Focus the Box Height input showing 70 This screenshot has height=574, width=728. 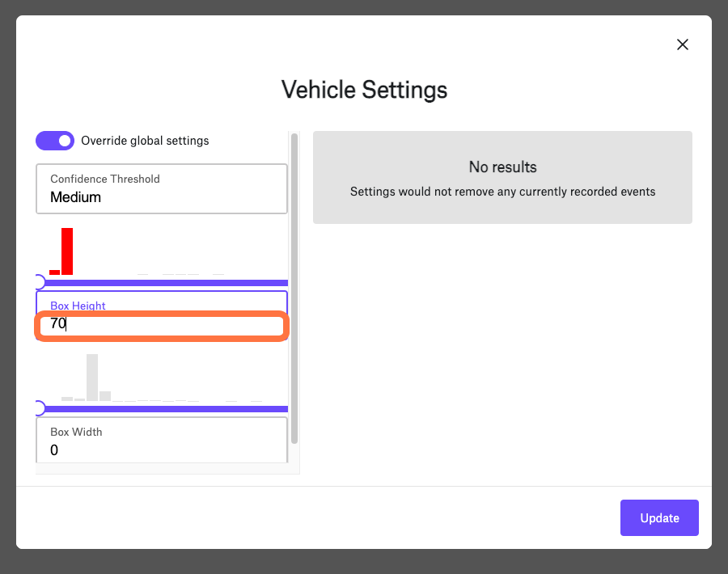[x=162, y=324]
